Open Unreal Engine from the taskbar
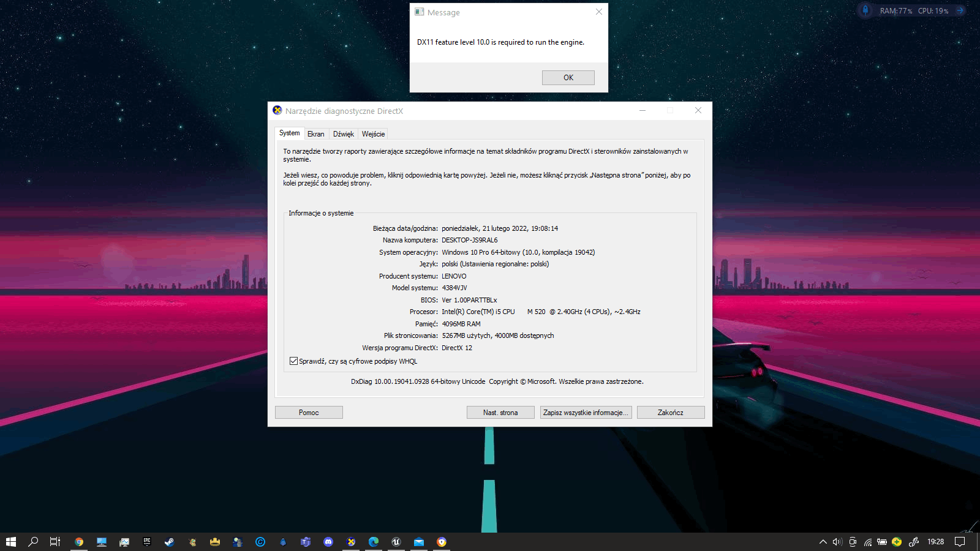 (x=396, y=542)
